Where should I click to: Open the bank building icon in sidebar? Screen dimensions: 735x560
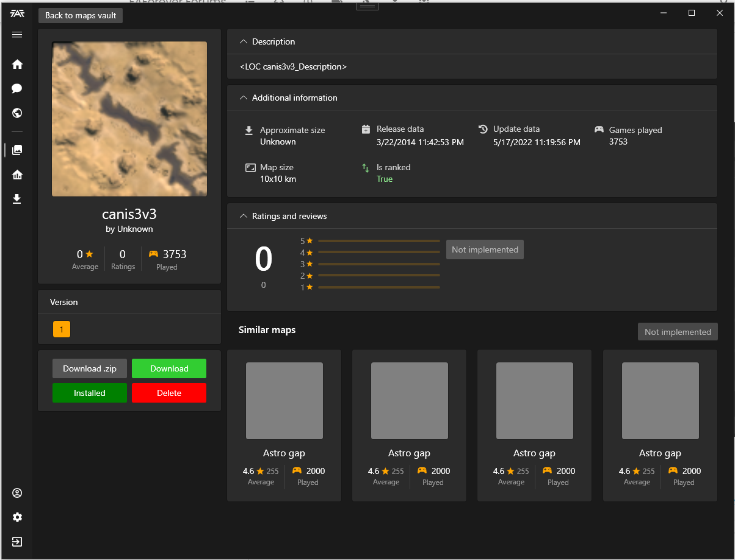pyautogui.click(x=17, y=175)
